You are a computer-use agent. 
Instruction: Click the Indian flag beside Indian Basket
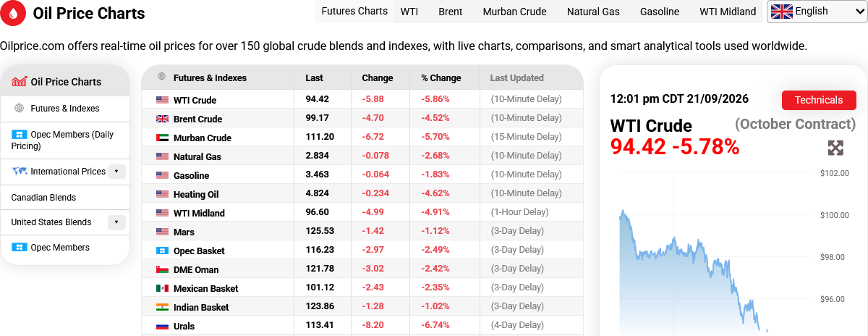click(162, 307)
